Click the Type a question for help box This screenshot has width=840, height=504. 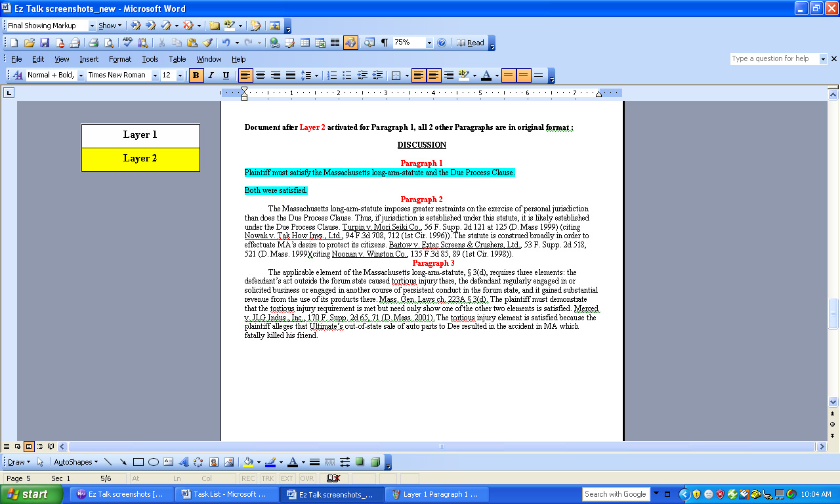[774, 59]
